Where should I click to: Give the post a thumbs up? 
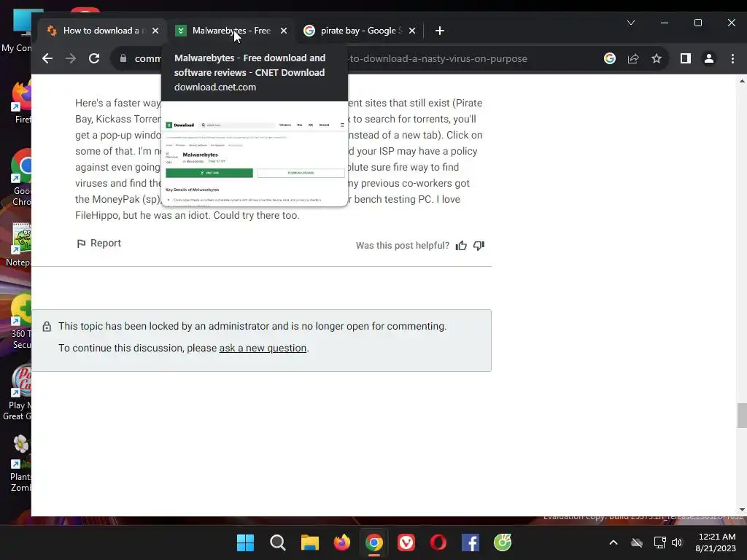pyautogui.click(x=461, y=246)
